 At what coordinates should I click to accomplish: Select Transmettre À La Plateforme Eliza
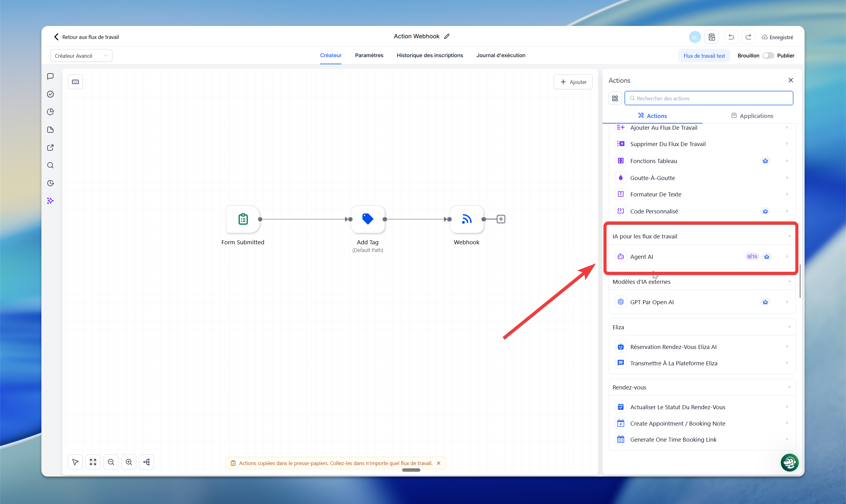(x=702, y=363)
